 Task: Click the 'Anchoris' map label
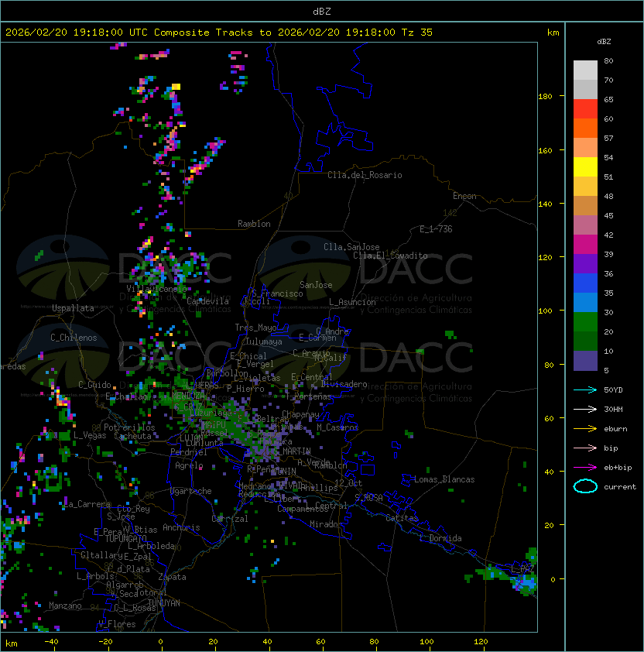coord(181,527)
